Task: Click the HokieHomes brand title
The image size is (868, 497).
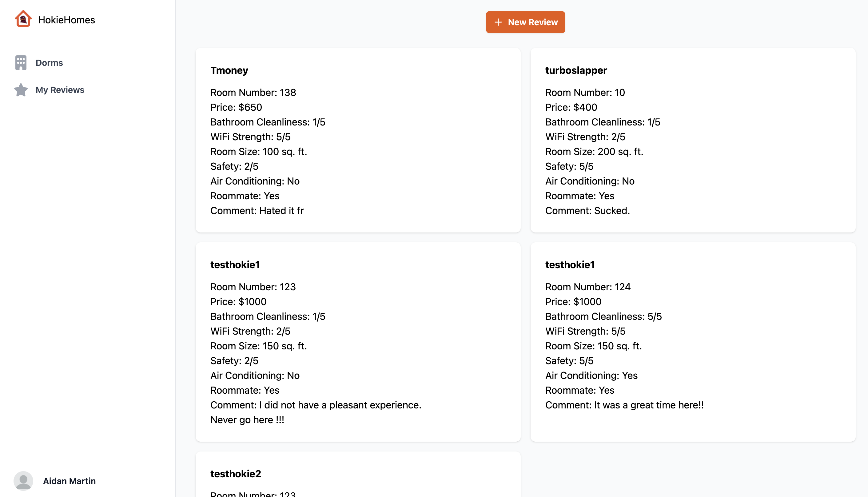Action: tap(66, 20)
